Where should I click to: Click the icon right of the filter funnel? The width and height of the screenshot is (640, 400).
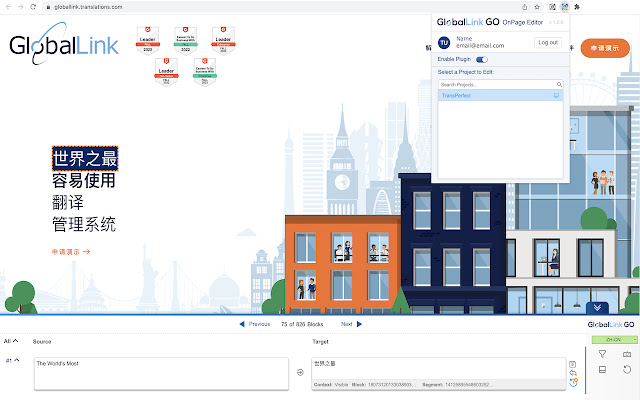(627, 354)
